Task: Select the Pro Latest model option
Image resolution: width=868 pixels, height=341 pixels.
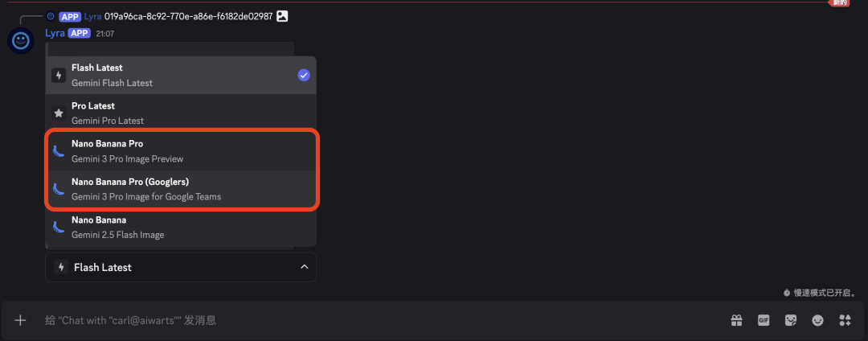Action: click(181, 113)
